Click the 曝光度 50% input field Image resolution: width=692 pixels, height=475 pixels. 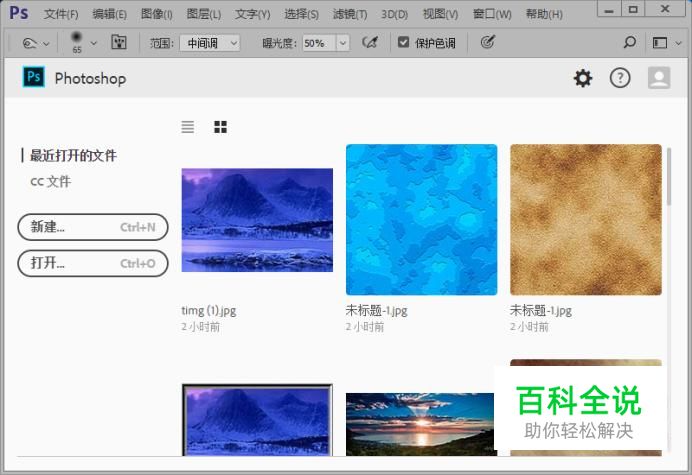(320, 43)
